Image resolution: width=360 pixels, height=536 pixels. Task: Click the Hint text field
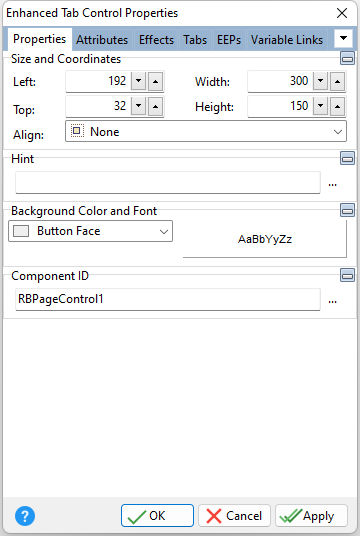[x=168, y=183]
